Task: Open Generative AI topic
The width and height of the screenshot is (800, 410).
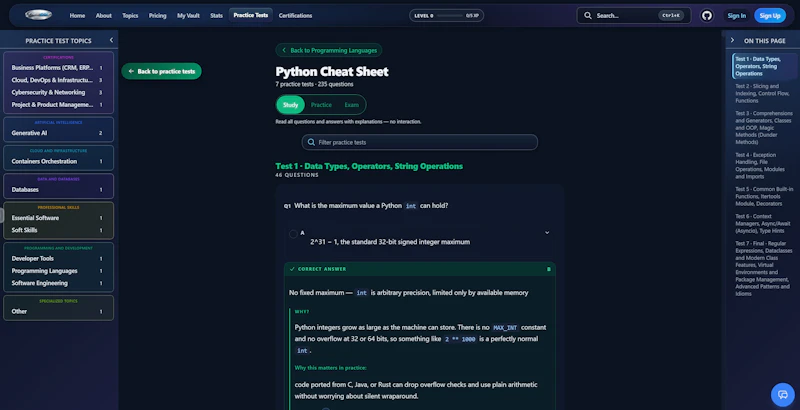Action: point(58,133)
